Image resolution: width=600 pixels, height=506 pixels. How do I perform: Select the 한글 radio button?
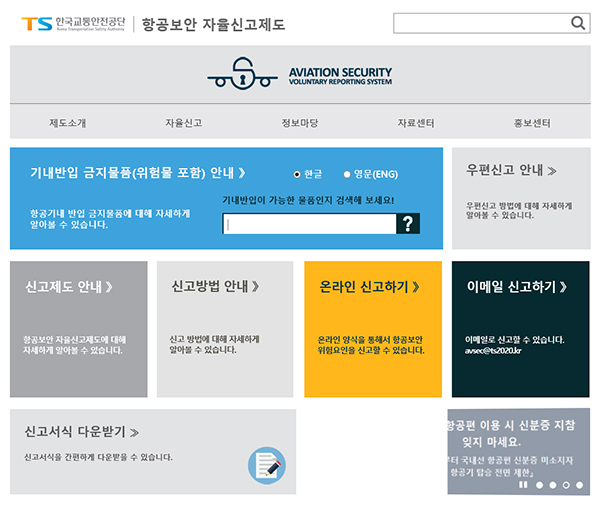click(297, 174)
